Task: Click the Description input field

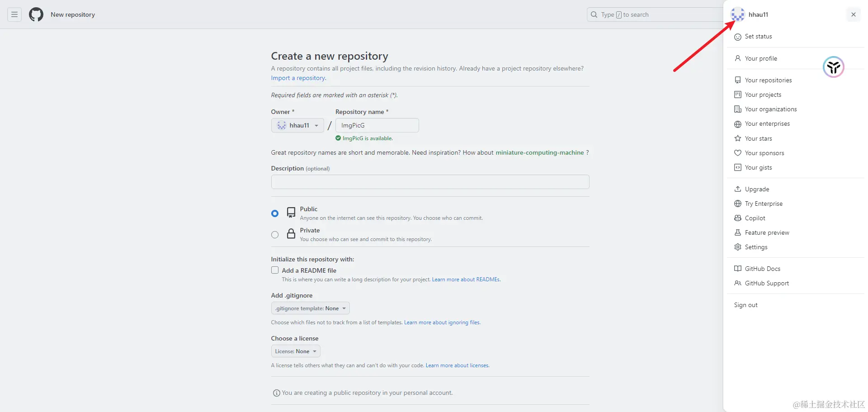Action: (x=430, y=182)
